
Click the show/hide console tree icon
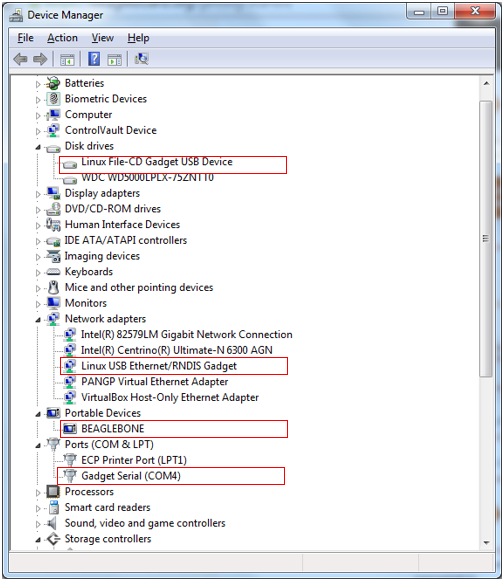pos(67,59)
